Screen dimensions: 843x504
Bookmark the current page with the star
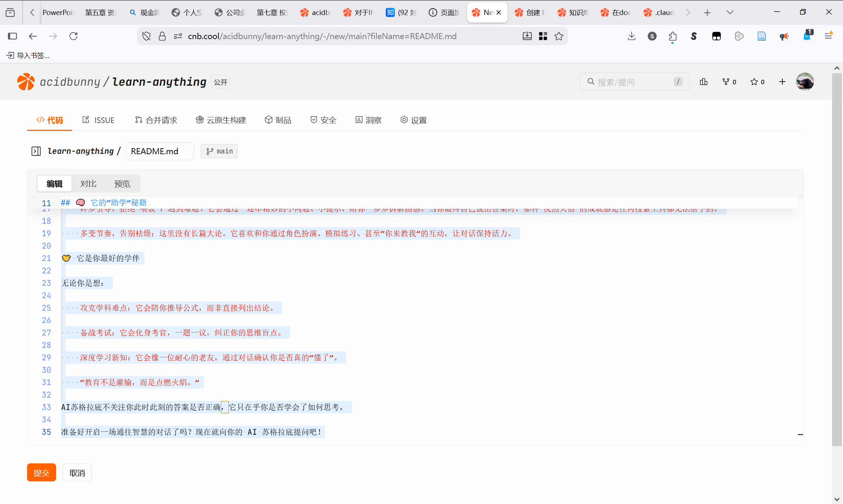click(559, 36)
